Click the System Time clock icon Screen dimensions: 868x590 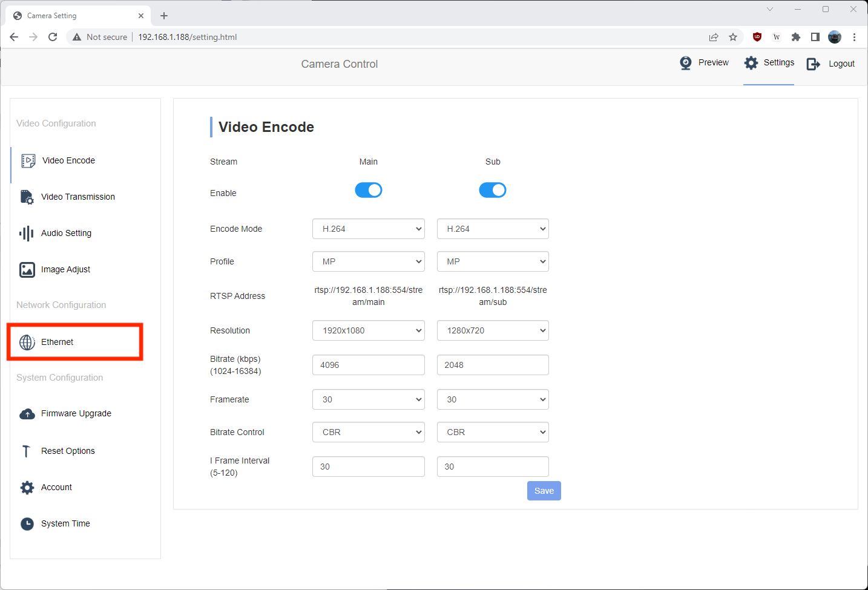[x=27, y=524]
